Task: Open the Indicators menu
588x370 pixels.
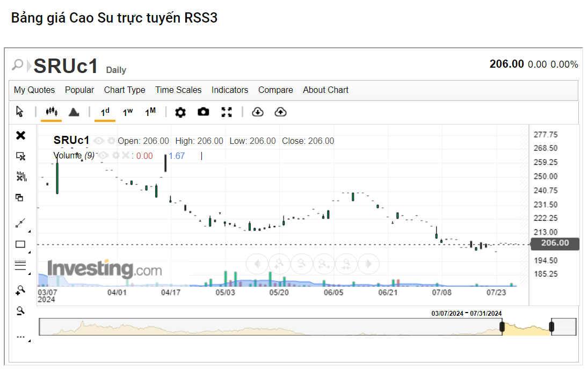Action: pyautogui.click(x=229, y=90)
